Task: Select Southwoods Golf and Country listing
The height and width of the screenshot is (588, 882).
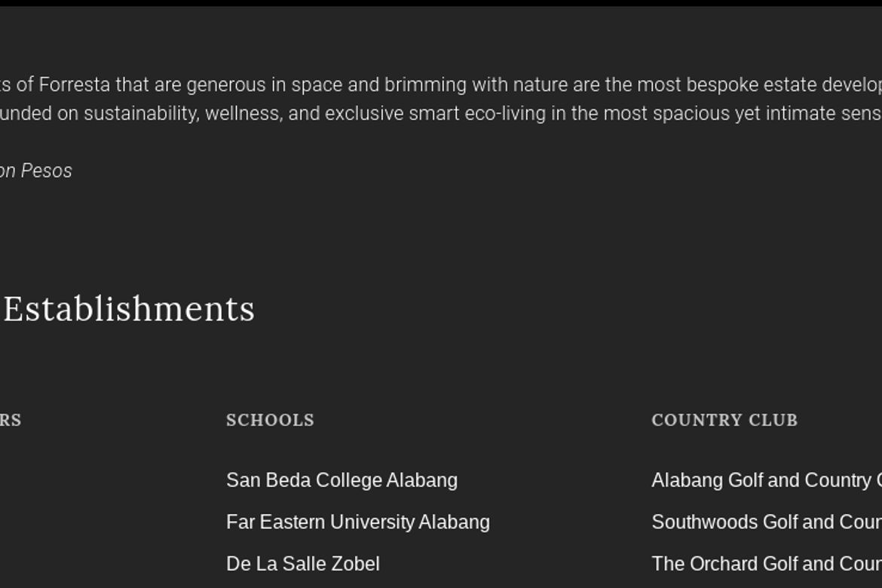Action: (767, 522)
